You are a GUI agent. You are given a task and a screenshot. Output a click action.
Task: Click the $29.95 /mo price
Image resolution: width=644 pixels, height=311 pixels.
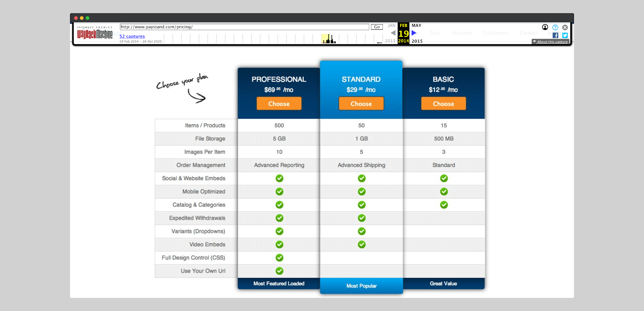[x=361, y=90]
